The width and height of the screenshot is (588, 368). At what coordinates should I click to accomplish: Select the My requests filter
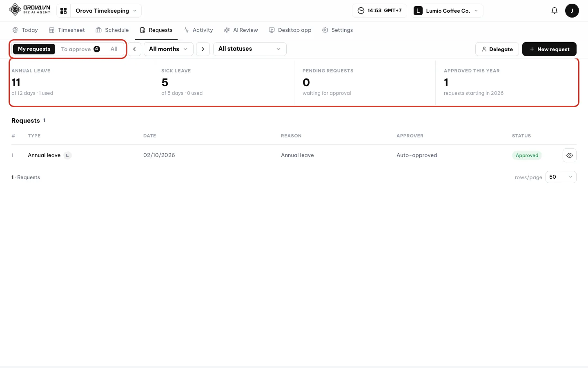pos(34,49)
